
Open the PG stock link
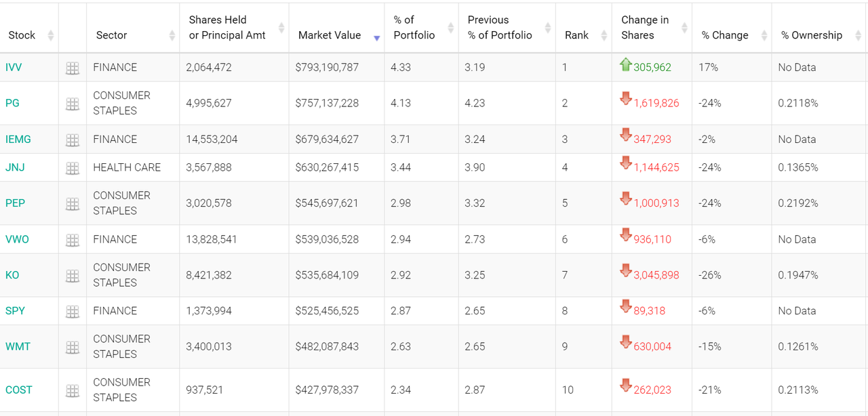click(x=12, y=104)
